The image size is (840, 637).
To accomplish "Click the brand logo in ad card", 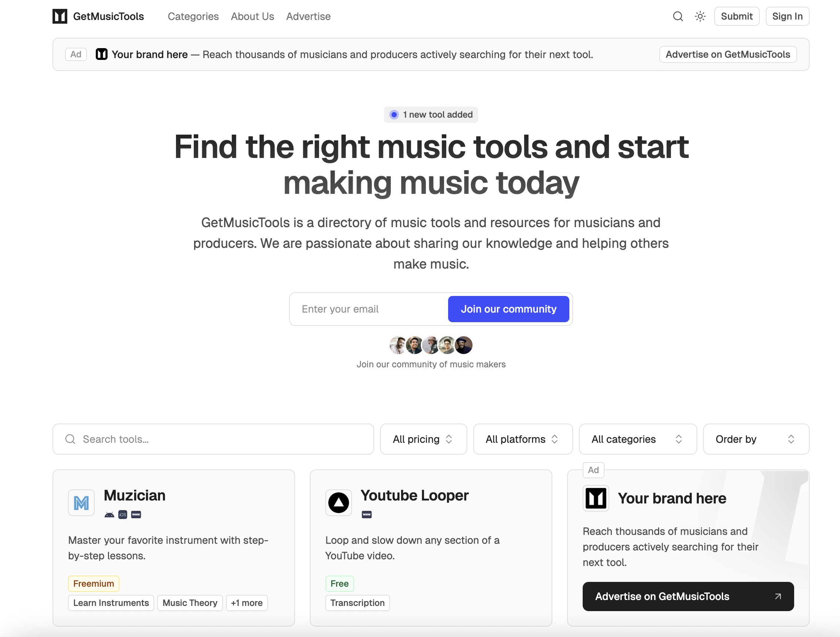I will 596,498.
